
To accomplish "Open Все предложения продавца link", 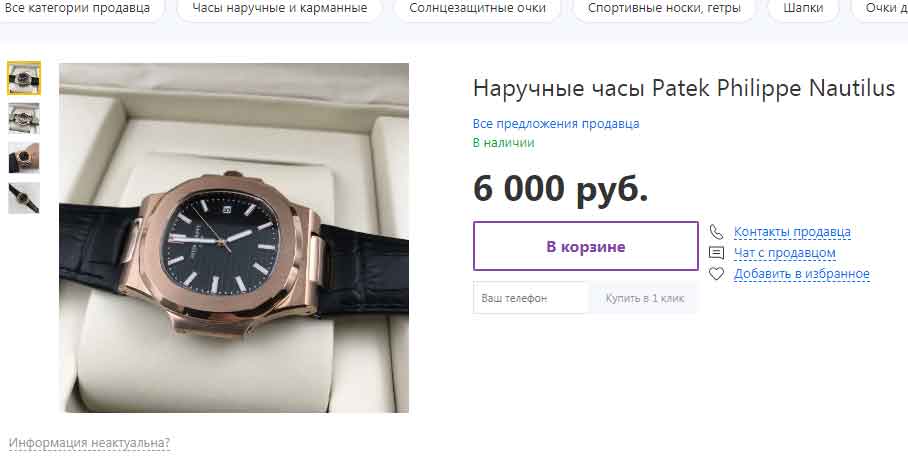I will 556,123.
